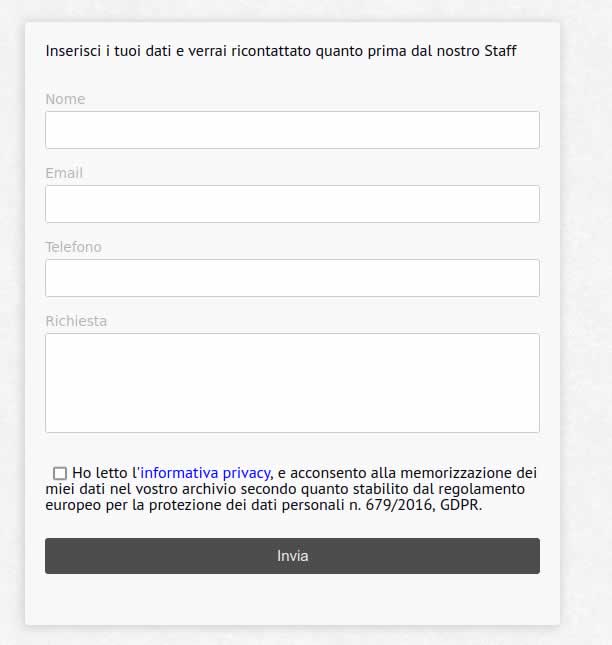The width and height of the screenshot is (612, 645).
Task: Open the informativa privacy link
Action: [x=205, y=473]
